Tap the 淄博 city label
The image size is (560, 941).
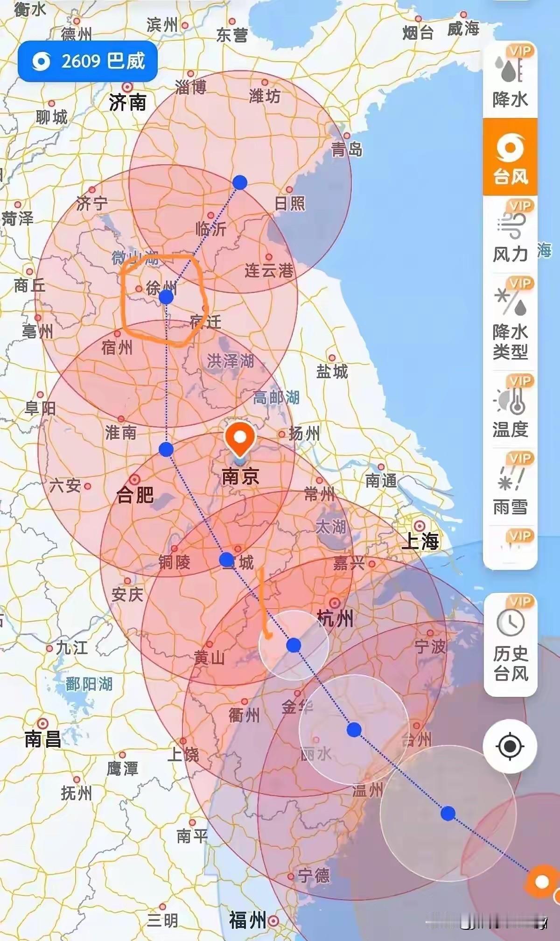pyautogui.click(x=190, y=87)
